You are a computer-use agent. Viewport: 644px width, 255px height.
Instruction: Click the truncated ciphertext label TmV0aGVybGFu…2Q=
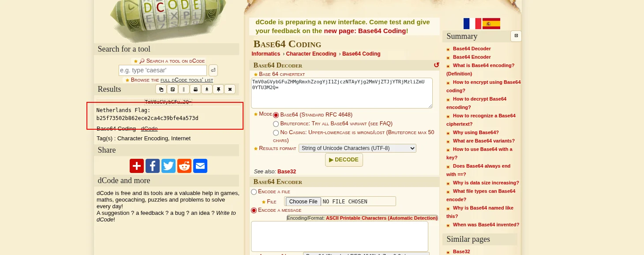[168, 102]
